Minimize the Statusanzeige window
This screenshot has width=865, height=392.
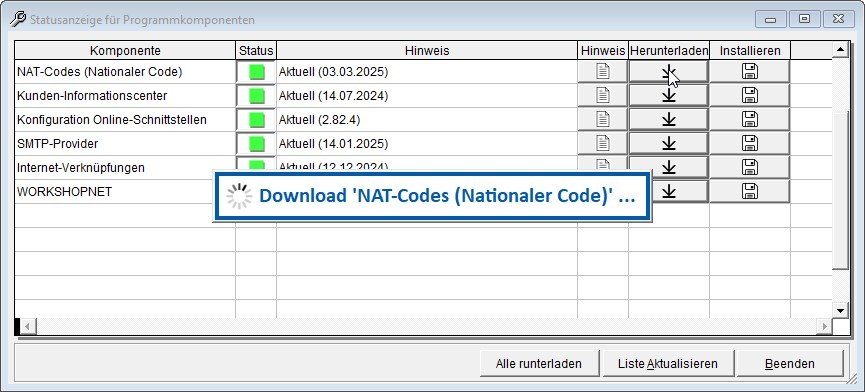pyautogui.click(x=771, y=19)
